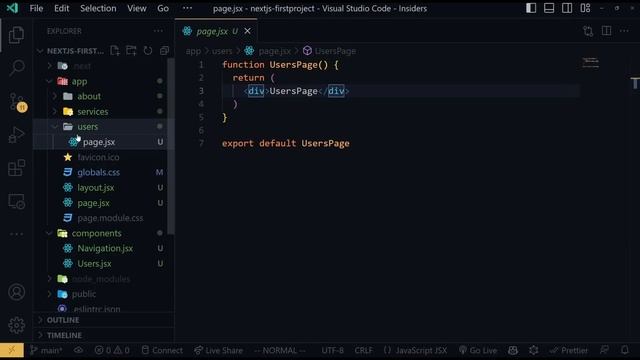Open the File menu
Viewport: 640px width, 360px height.
pyautogui.click(x=36, y=8)
